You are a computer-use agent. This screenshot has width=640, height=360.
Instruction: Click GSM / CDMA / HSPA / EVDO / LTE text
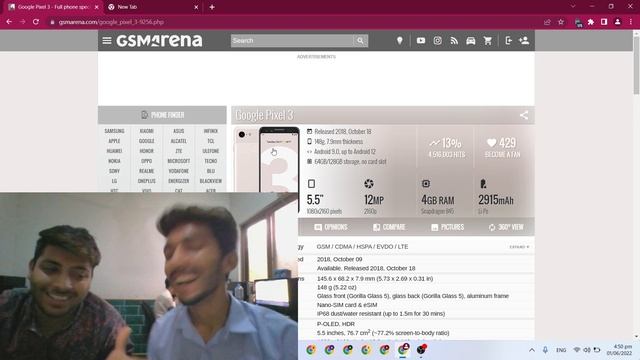[x=362, y=247]
